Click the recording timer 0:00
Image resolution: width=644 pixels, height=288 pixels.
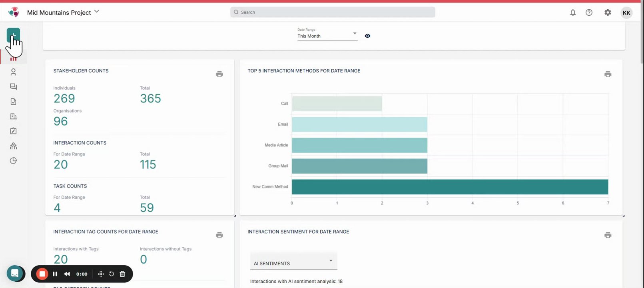pyautogui.click(x=82, y=274)
